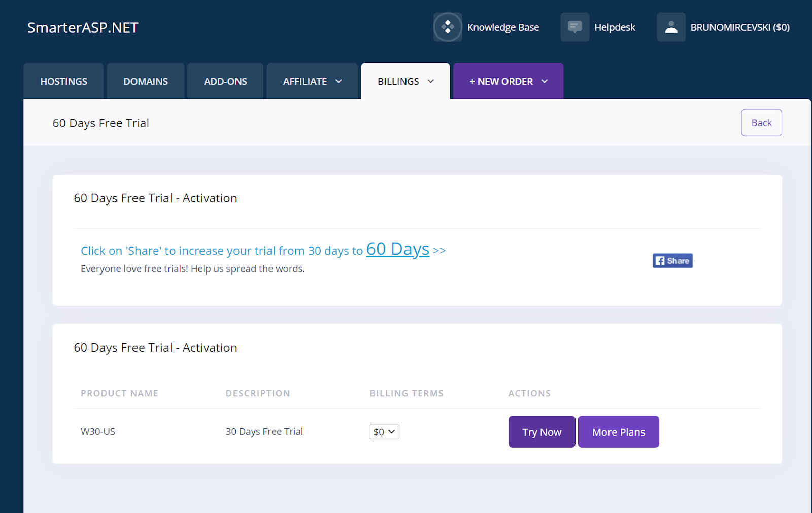The width and height of the screenshot is (812, 513).
Task: Open the Helpdesk link
Action: [x=615, y=27]
